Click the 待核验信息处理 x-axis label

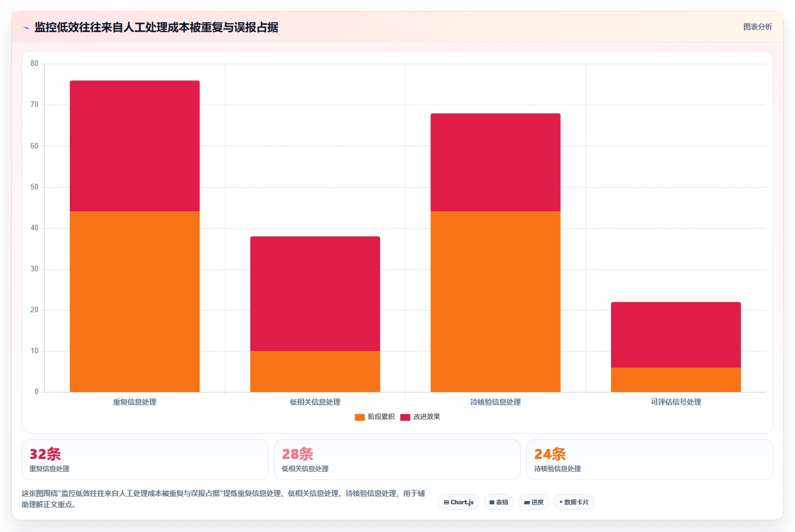(x=495, y=402)
